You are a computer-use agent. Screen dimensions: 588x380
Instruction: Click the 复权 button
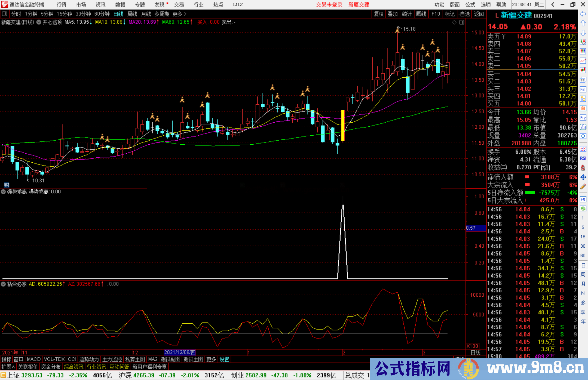(379, 14)
